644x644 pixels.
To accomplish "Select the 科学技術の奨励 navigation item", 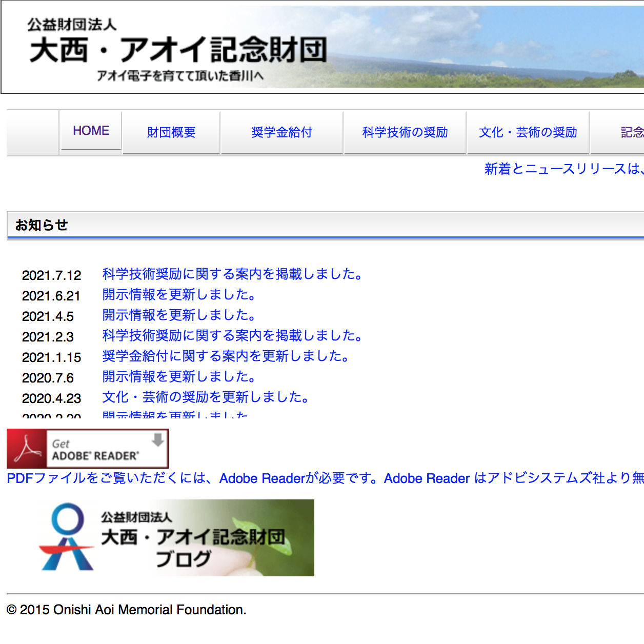I will pos(405,132).
